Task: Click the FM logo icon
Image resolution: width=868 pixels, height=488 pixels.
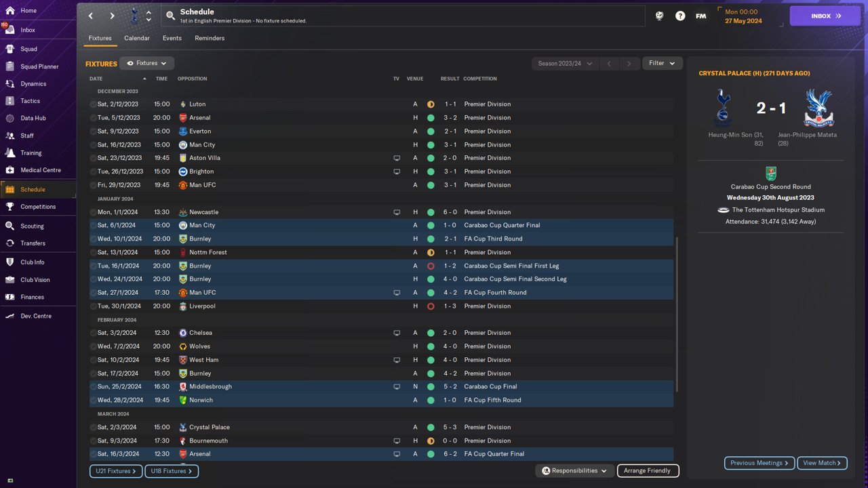Action: tap(701, 16)
